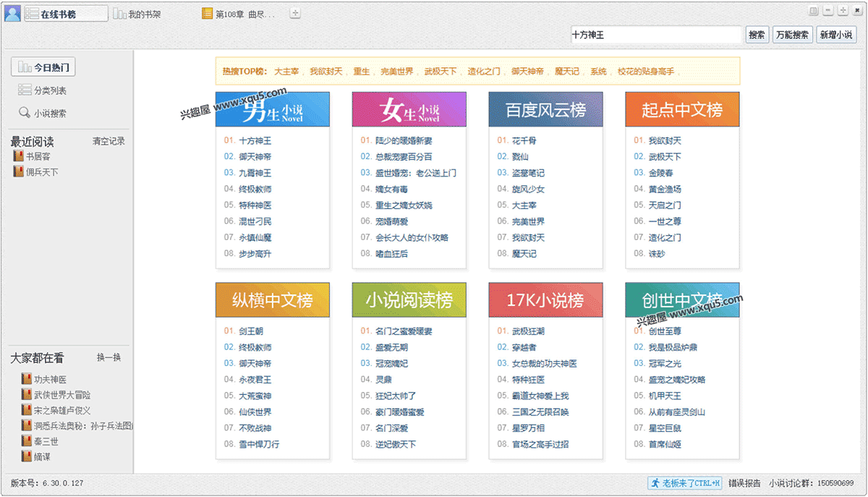
Task: Click the 搜索 button
Action: pyautogui.click(x=757, y=34)
